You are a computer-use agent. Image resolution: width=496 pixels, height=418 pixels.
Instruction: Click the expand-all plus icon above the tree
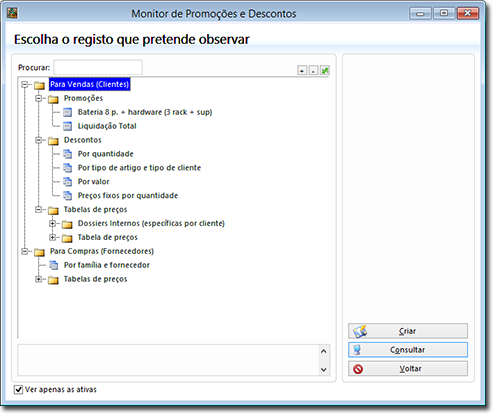pyautogui.click(x=302, y=71)
